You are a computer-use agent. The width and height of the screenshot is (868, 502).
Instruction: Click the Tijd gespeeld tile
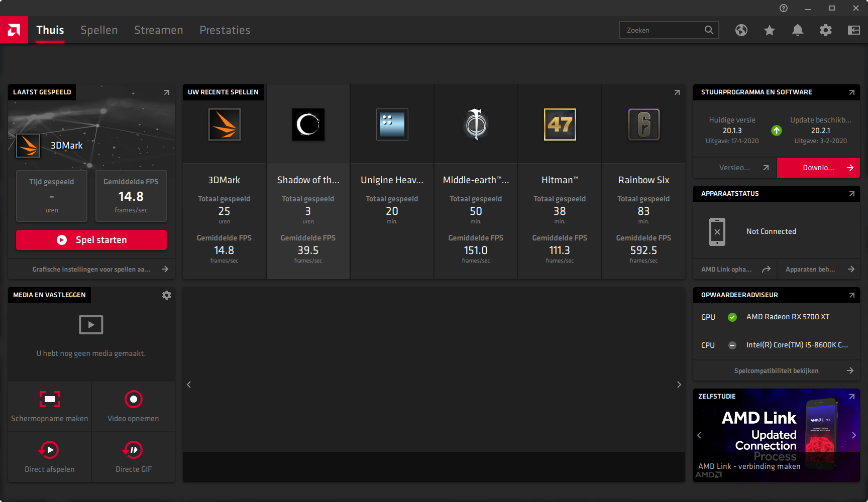[52, 196]
